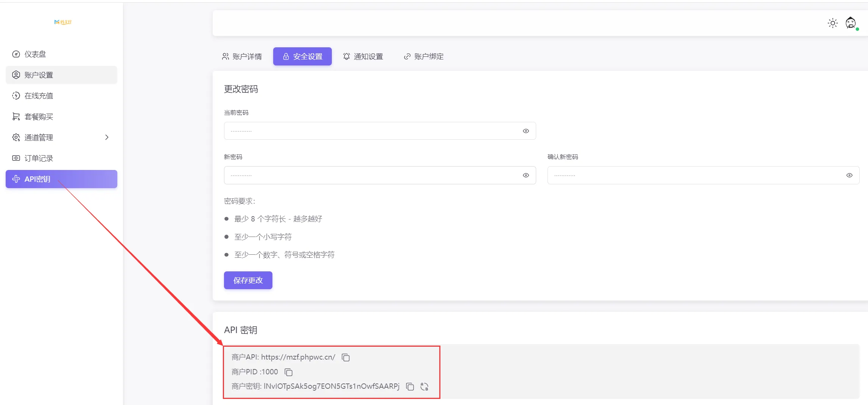Switch to the 通知设置 tab
Viewport: 868px width, 405px height.
pyautogui.click(x=363, y=56)
